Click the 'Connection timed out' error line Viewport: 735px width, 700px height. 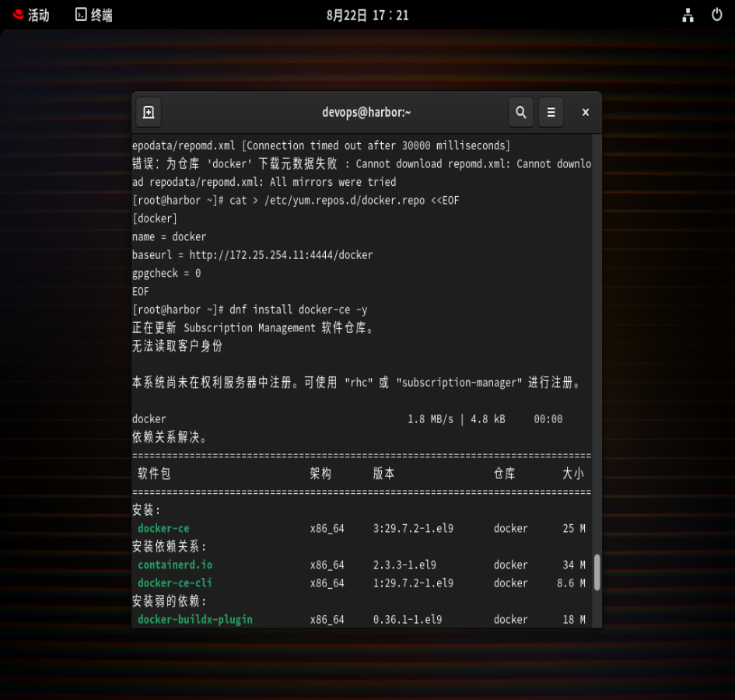tap(321, 145)
